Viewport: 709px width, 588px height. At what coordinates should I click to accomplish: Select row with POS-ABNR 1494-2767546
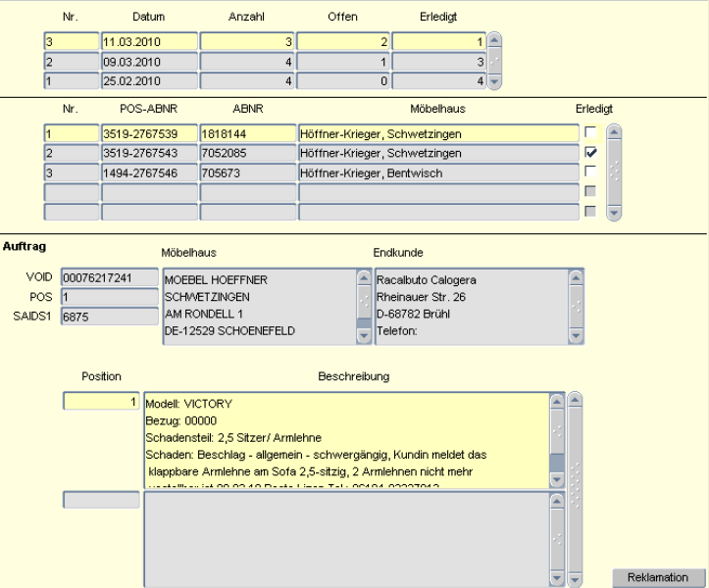coord(149,172)
